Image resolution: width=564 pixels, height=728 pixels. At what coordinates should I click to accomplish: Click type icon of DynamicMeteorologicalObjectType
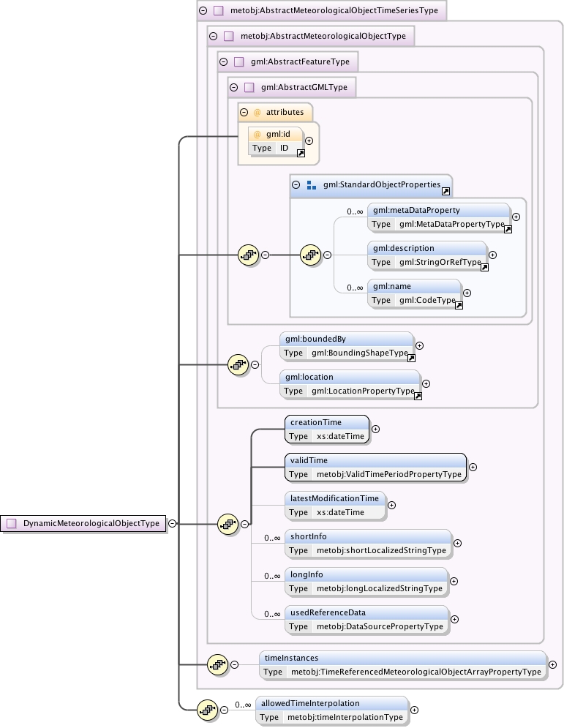point(12,523)
